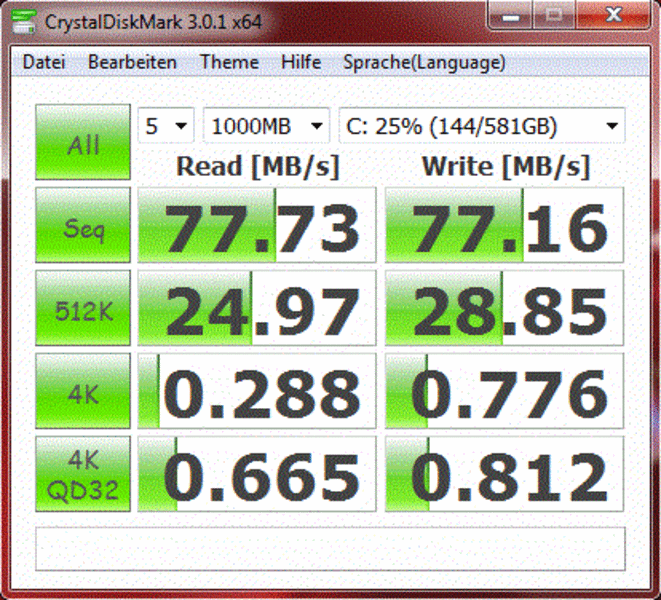Start the 4K QD32 benchmark test
This screenshot has height=600, width=661.
pos(83,474)
